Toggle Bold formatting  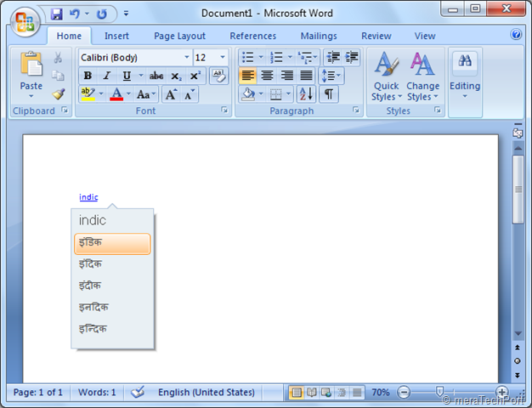click(x=88, y=76)
